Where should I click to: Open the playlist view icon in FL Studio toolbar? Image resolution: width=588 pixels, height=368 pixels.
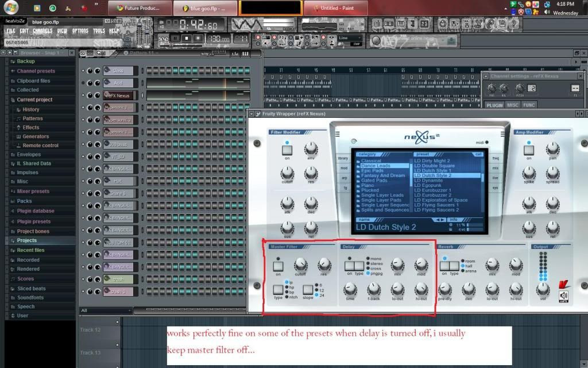[x=377, y=24]
